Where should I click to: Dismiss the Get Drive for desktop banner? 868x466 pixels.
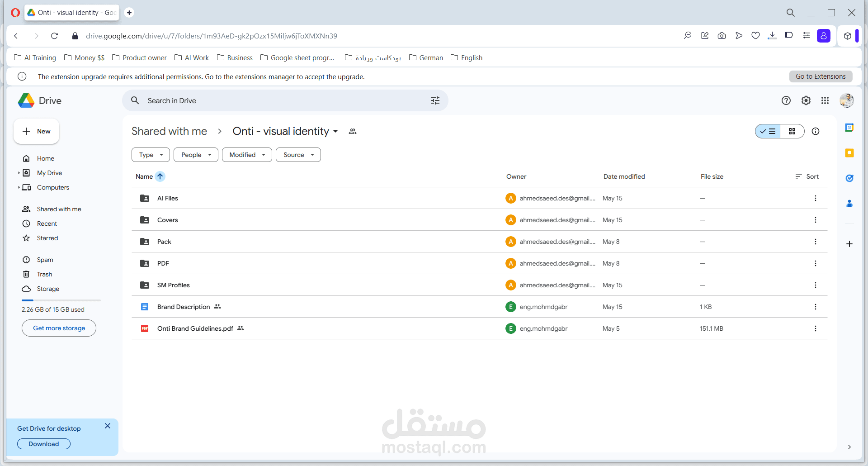point(108,426)
